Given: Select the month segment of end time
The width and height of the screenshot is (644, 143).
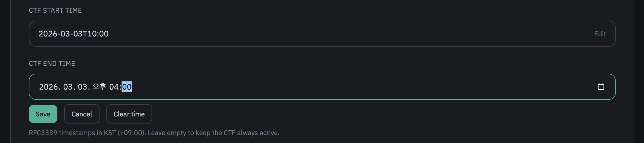Looking at the screenshot, I should coord(68,87).
